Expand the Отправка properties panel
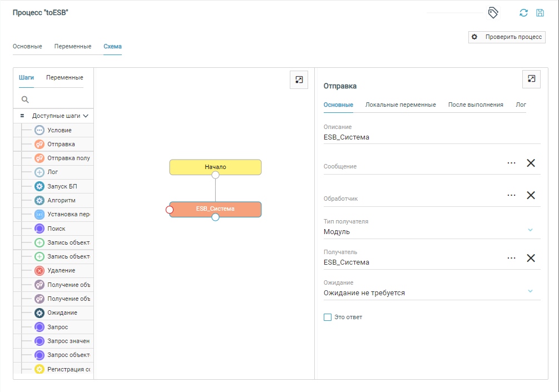The image size is (559, 392). [531, 79]
